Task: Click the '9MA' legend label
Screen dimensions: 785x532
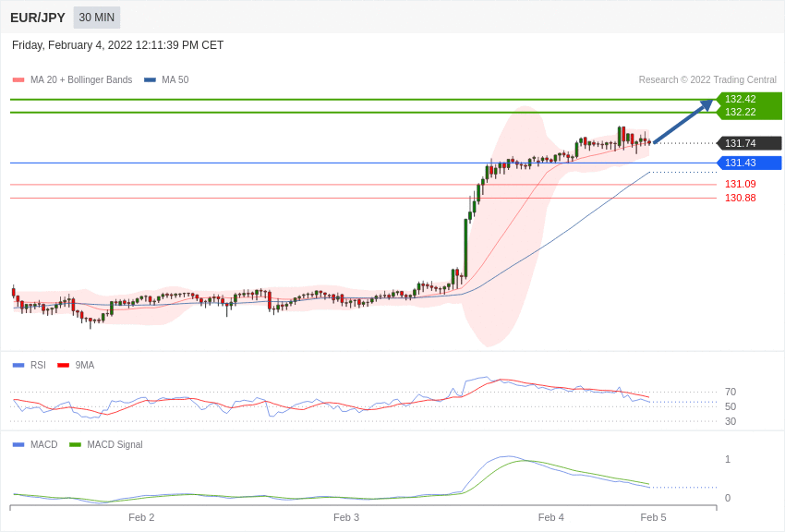Action: (x=85, y=366)
